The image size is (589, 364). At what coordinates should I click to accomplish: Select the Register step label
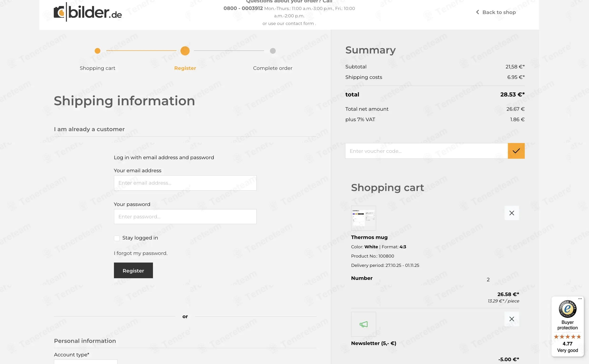click(185, 68)
